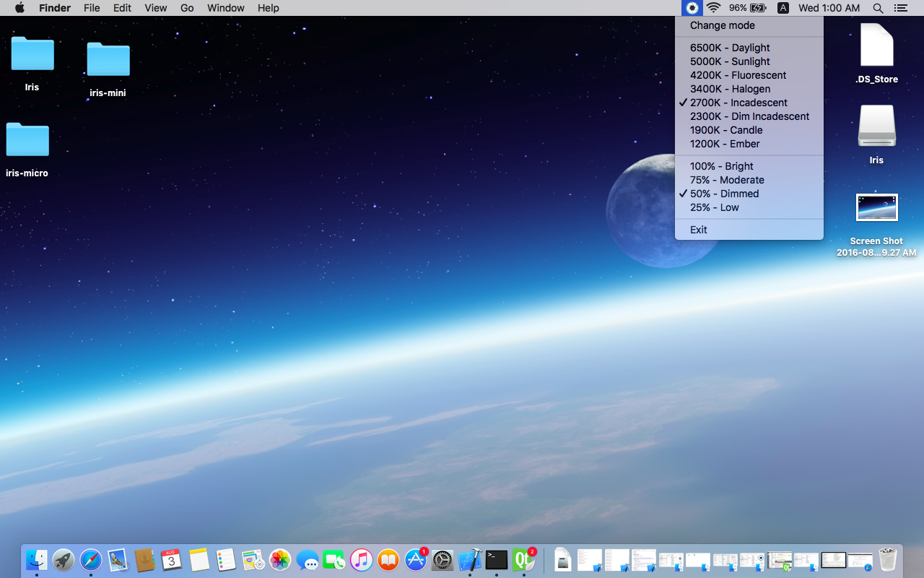Restore minimized Qt Creator window thumbnail in Dock
Screen dimensions: 924x578
click(780, 560)
